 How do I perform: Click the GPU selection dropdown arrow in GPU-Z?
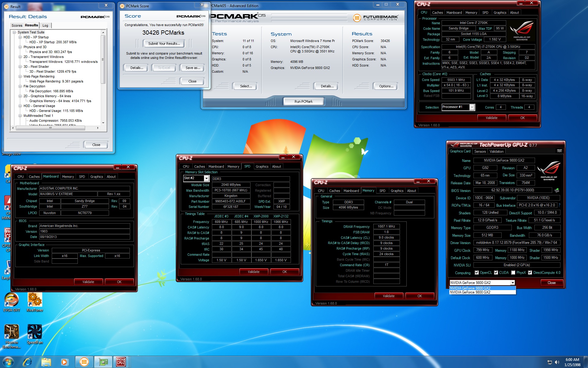pyautogui.click(x=512, y=283)
